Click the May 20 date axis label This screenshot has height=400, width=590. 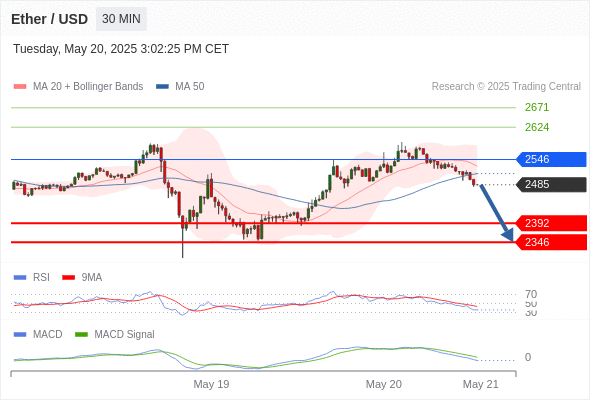point(383,384)
